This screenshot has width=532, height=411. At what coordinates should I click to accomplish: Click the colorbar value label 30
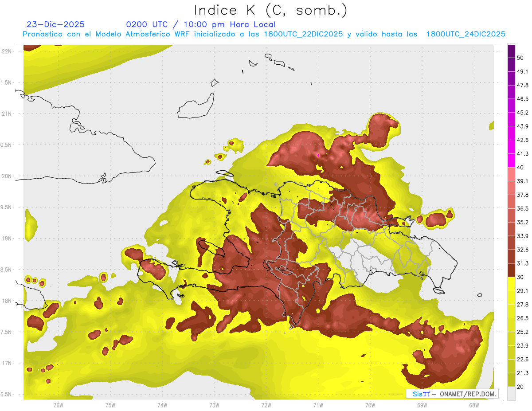tap(521, 277)
